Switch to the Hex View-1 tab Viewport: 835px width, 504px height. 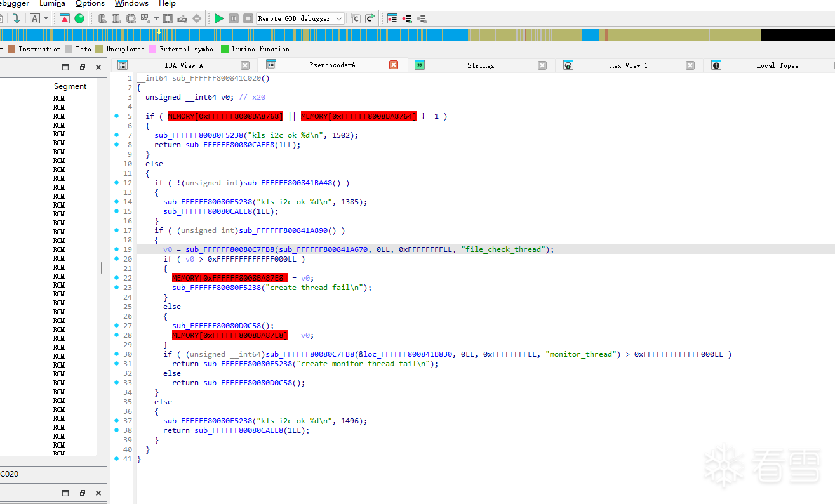point(629,65)
